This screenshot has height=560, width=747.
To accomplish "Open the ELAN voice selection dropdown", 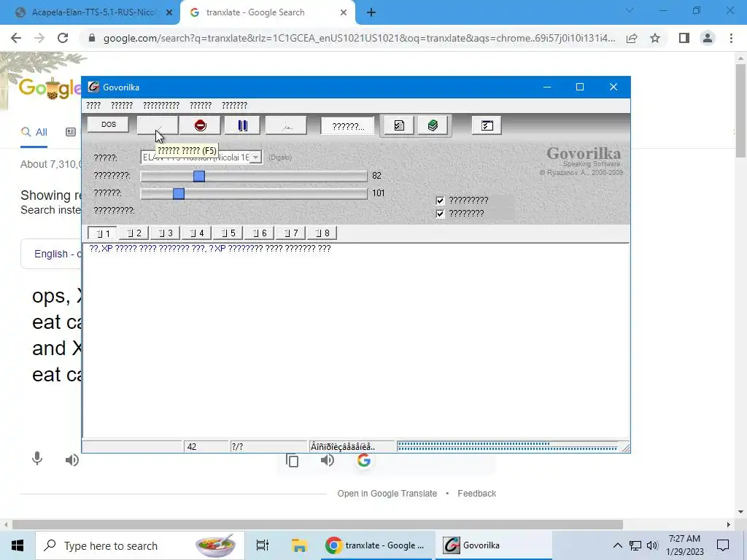I will coord(256,157).
